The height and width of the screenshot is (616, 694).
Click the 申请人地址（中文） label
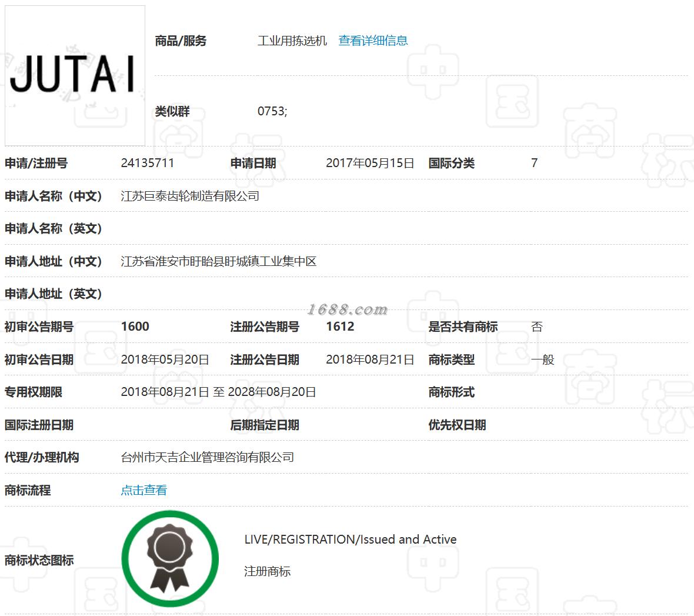point(54,261)
